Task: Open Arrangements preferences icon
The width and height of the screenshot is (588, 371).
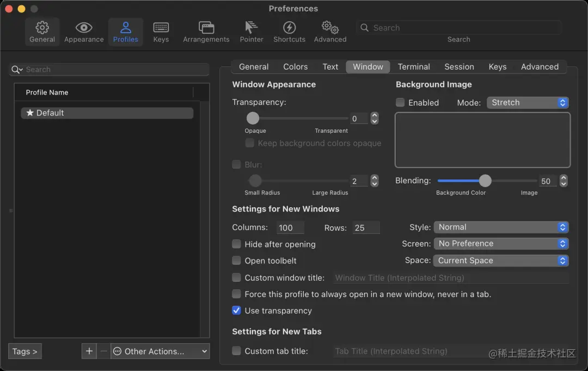Action: tap(206, 27)
